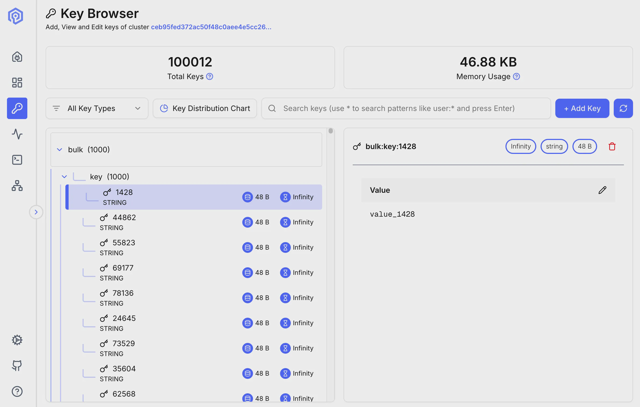This screenshot has width=640, height=407.
Task: Refresh the key list
Action: [x=623, y=108]
